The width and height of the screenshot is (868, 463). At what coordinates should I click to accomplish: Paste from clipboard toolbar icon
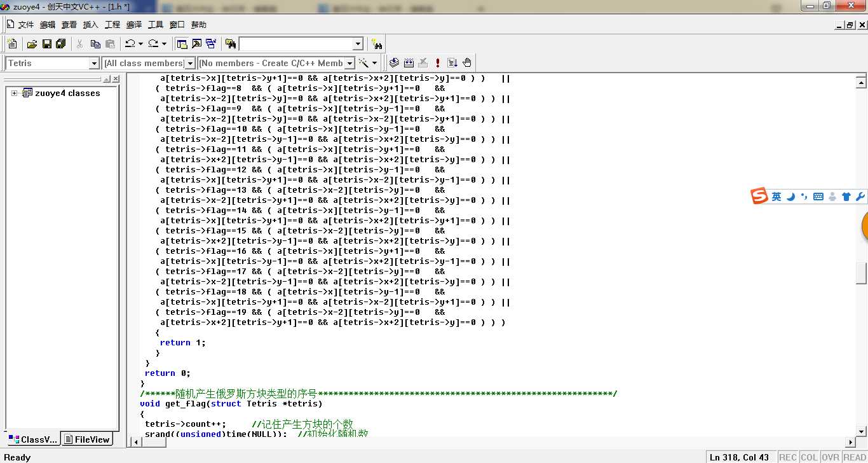pyautogui.click(x=111, y=44)
